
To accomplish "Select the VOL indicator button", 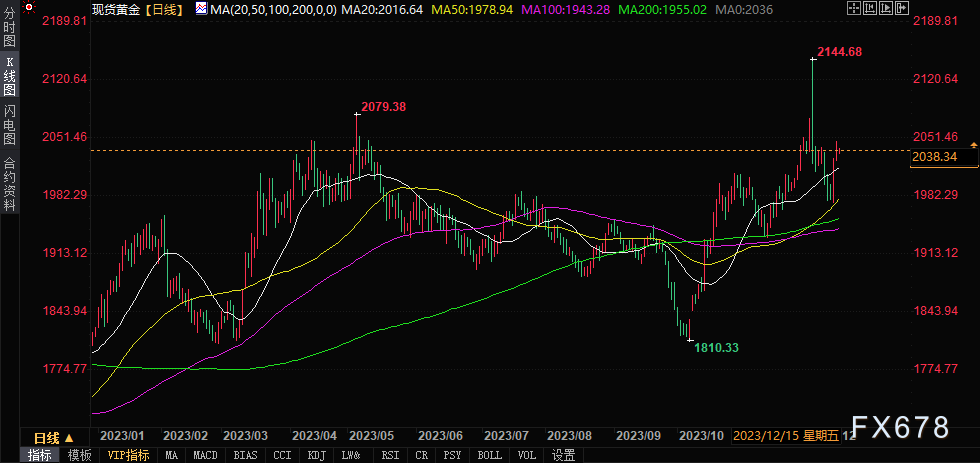I will (x=526, y=455).
